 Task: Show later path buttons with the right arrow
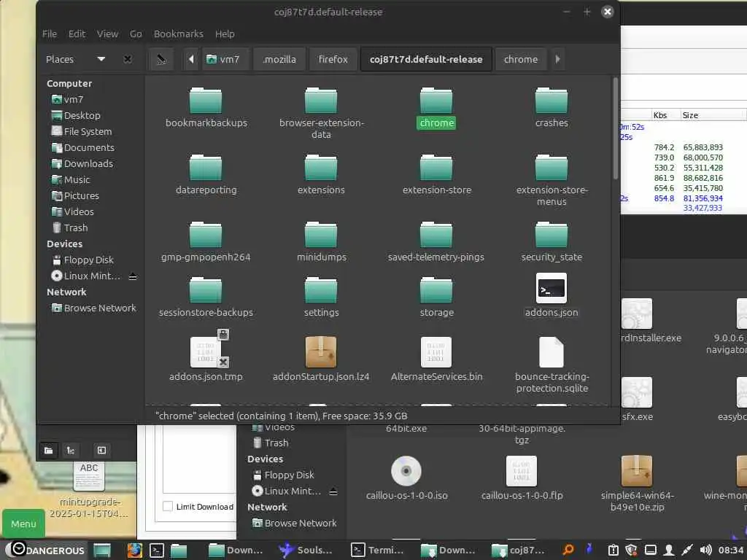[557, 59]
